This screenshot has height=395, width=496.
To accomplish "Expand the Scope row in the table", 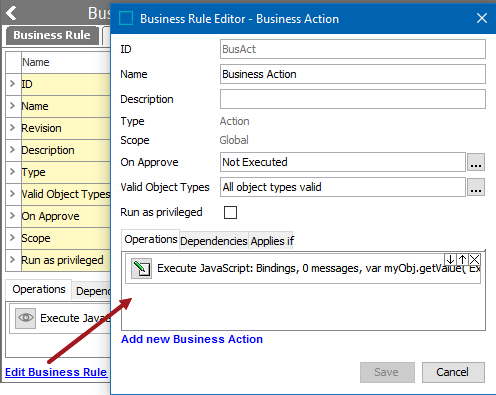I will point(13,238).
